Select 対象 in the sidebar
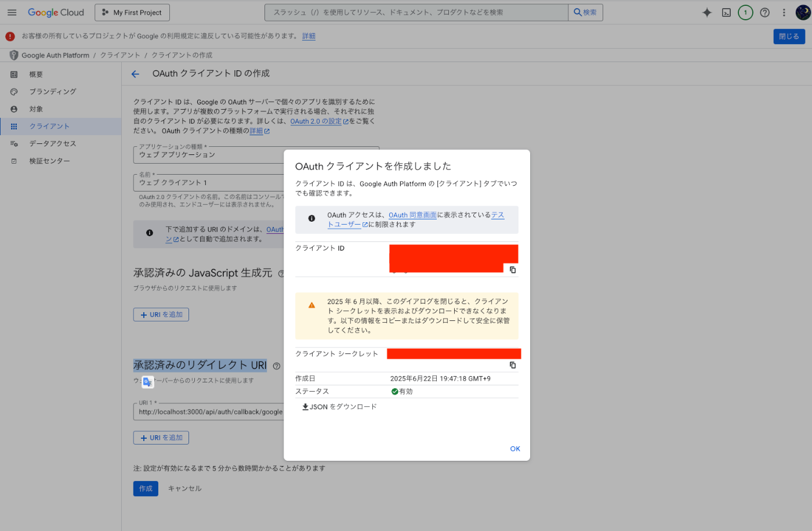 61,109
